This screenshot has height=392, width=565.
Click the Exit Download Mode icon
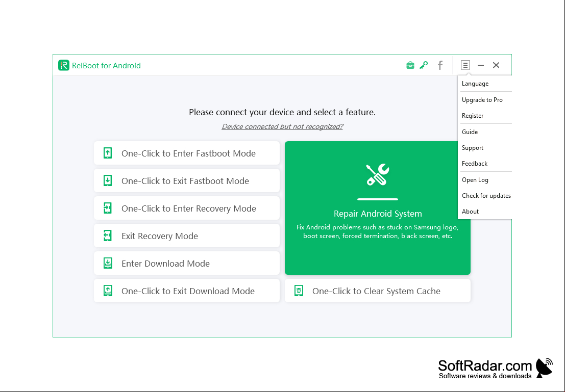(x=108, y=291)
